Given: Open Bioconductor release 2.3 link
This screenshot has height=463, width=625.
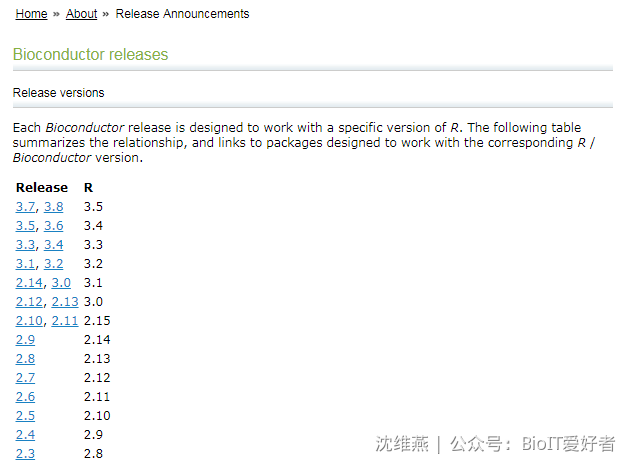Looking at the screenshot, I should [26, 453].
